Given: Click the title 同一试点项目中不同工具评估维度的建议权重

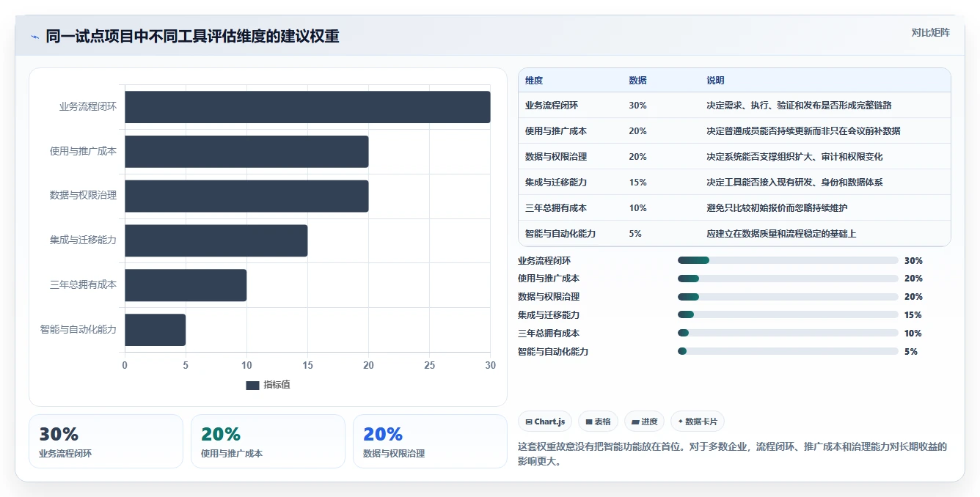Looking at the screenshot, I should tap(192, 37).
